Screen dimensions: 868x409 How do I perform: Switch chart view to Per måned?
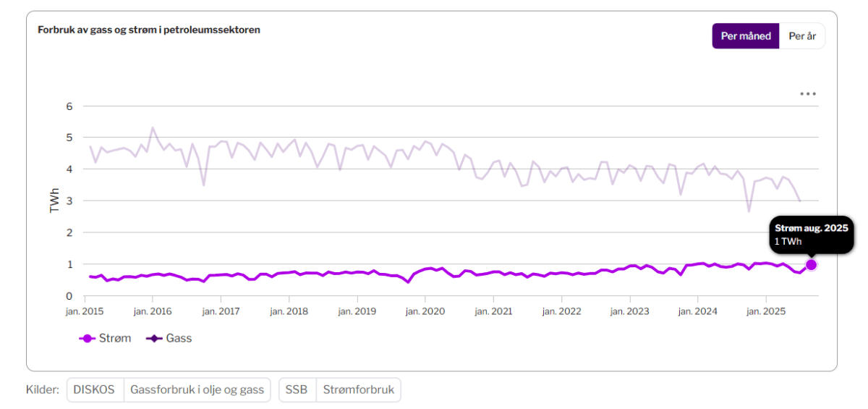(745, 36)
